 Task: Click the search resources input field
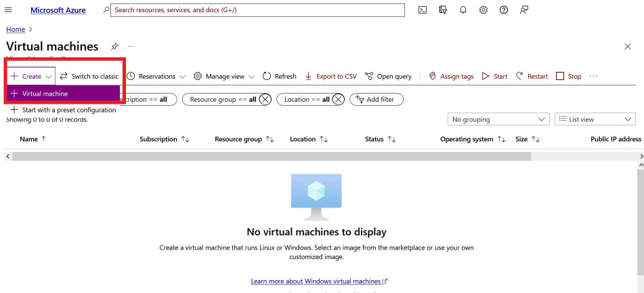click(x=257, y=10)
